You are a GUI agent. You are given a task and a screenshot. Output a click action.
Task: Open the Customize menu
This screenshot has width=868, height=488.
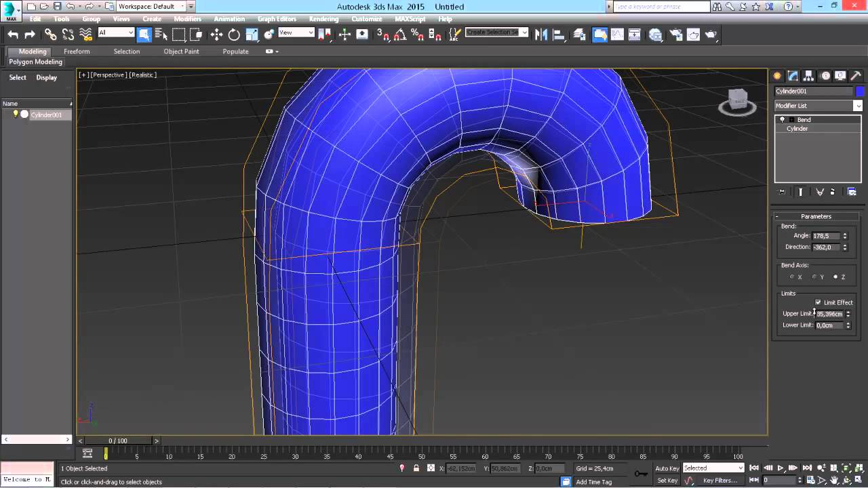pos(367,19)
